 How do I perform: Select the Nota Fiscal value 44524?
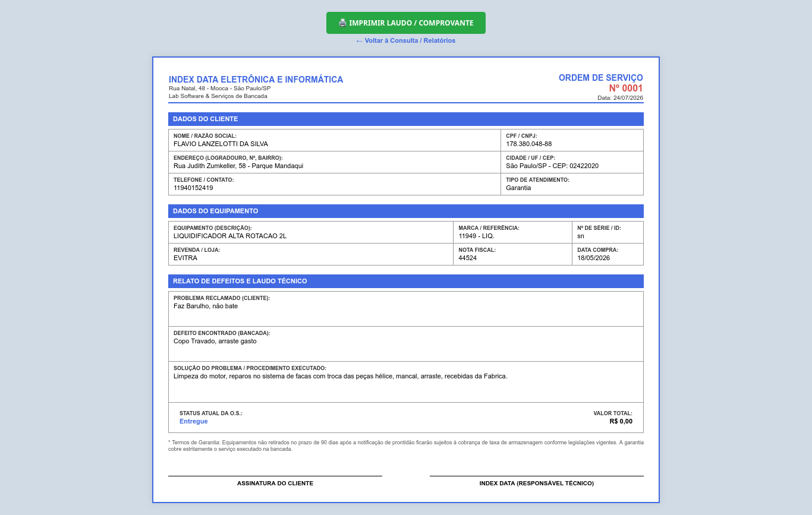pyautogui.click(x=468, y=258)
